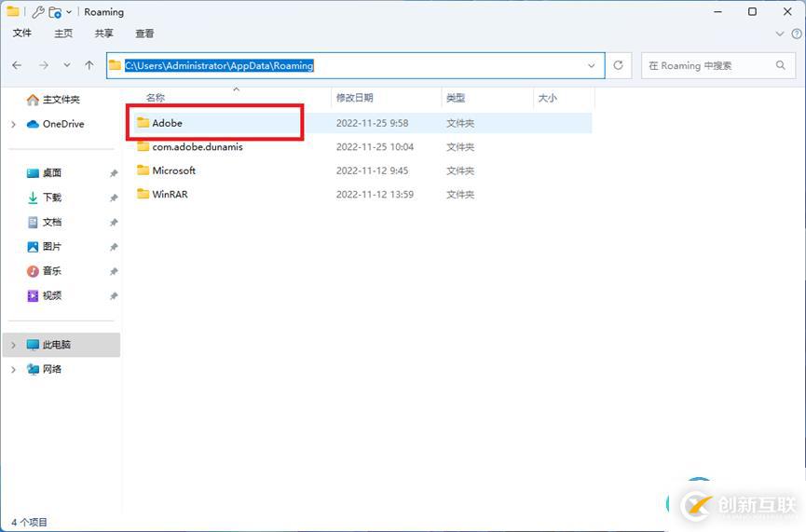Expand the OneDrive tree node

pos(14,125)
